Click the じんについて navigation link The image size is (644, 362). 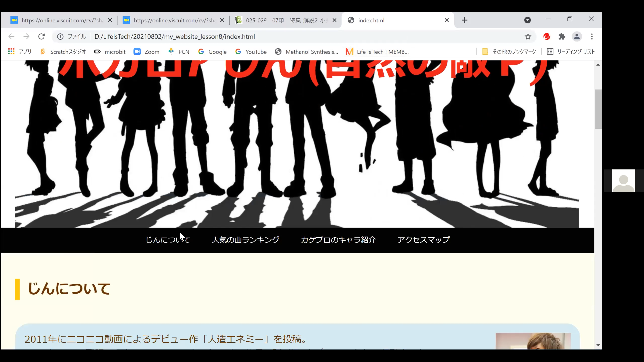168,240
